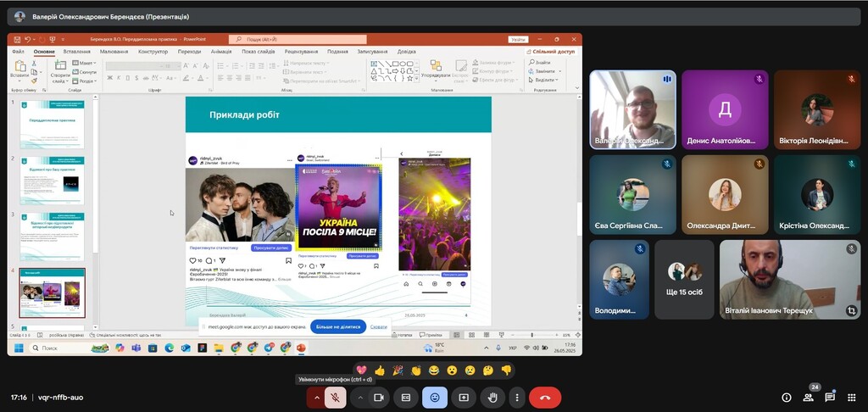Open the 'Ще 15 осіб' participants tile
The width and height of the screenshot is (868, 412).
point(683,279)
